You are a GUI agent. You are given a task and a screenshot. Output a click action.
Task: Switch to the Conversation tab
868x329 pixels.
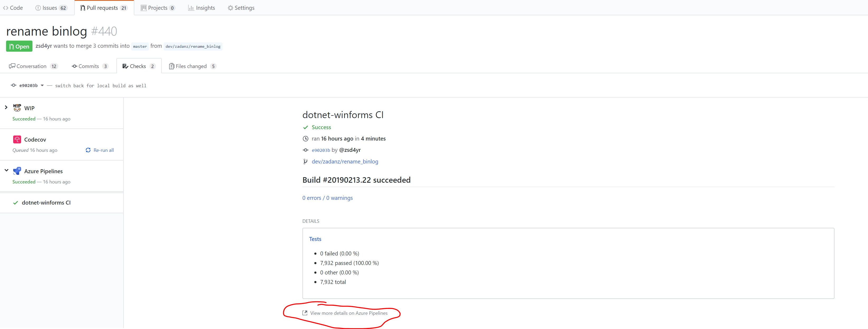tap(31, 66)
